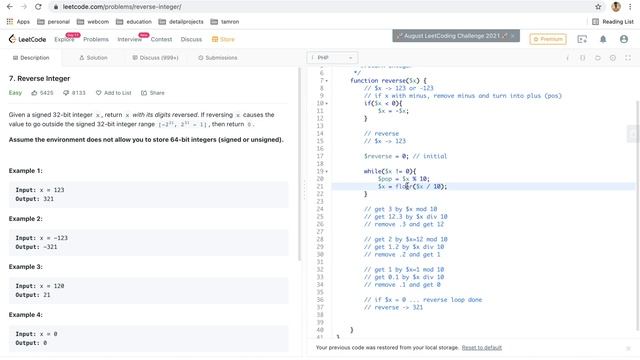This screenshot has width=640, height=360.
Task: Expand the collapsed side tab on right edge
Action: 633,134
